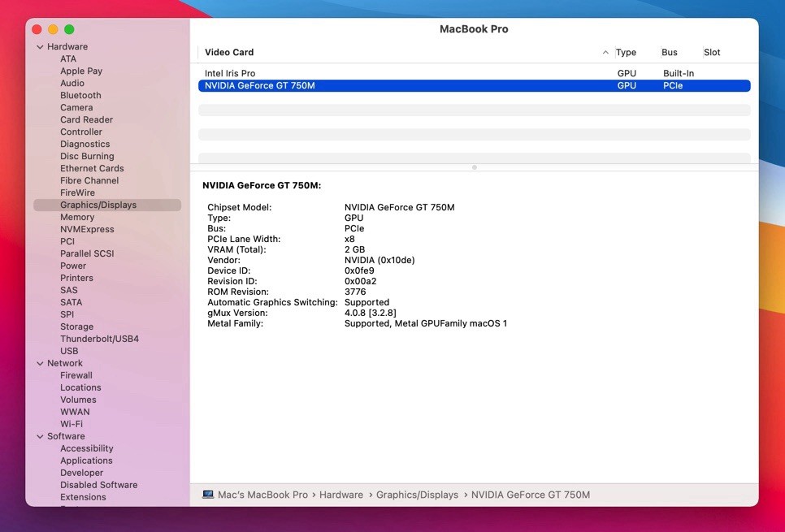Image resolution: width=785 pixels, height=532 pixels.
Task: Show Power information
Action: pos(73,266)
